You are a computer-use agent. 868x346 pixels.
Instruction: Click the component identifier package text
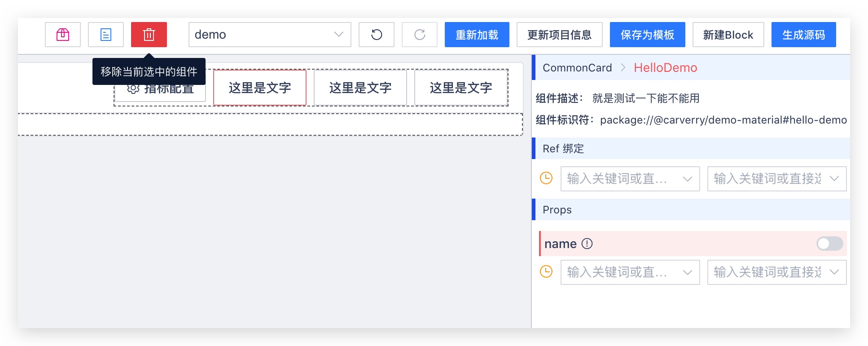(x=723, y=120)
